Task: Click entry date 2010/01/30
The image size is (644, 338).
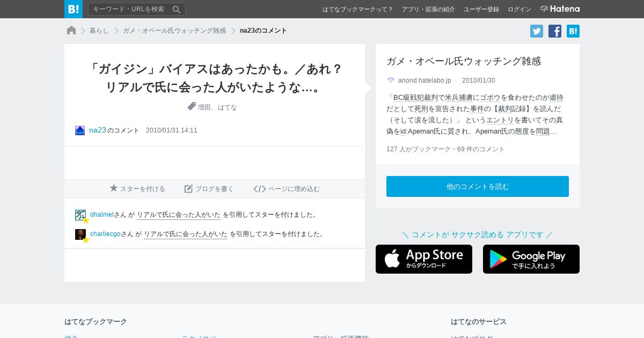Action: (479, 80)
